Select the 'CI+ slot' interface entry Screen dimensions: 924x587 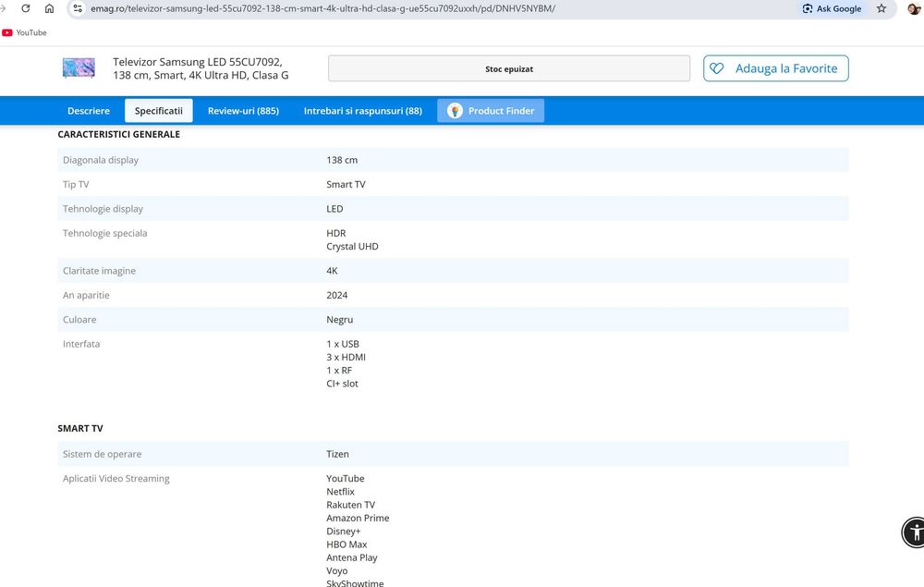(x=342, y=384)
